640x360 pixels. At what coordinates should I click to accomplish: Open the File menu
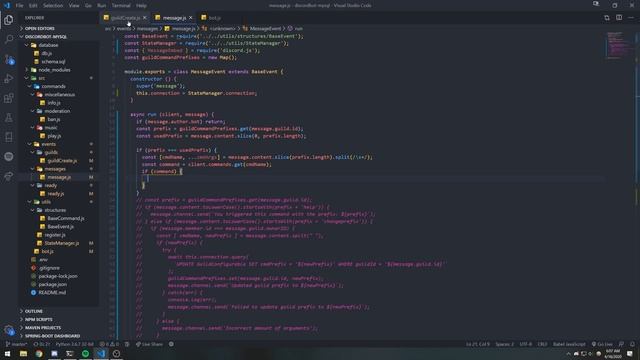point(19,6)
